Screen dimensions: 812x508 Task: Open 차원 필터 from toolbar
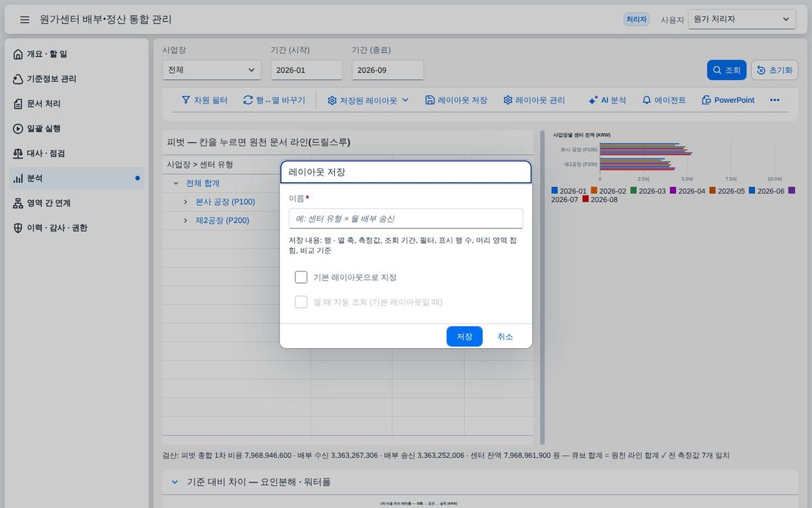click(x=204, y=100)
